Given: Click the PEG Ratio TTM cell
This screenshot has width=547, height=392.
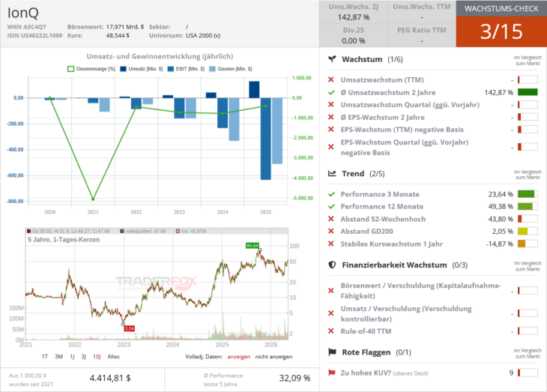Looking at the screenshot, I should 422,35.
